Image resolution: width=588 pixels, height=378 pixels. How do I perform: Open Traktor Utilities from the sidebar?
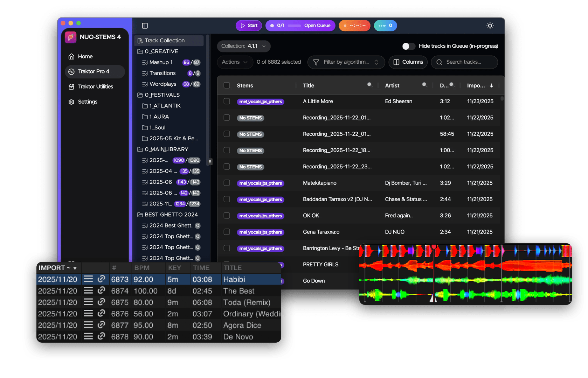tap(95, 86)
